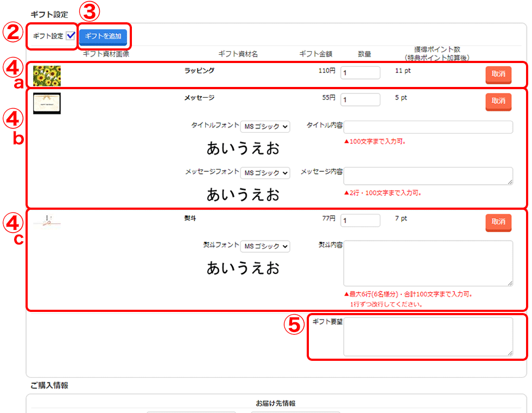Viewport: 532px width, 413px height.
Task: Open the 熨斗フォント dropdown
Action: [265, 247]
